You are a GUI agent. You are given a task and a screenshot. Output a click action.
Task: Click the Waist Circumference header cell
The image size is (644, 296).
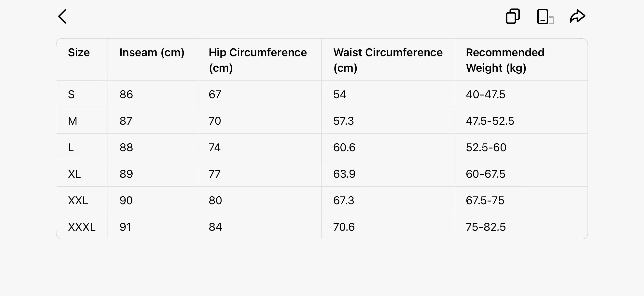tap(388, 60)
